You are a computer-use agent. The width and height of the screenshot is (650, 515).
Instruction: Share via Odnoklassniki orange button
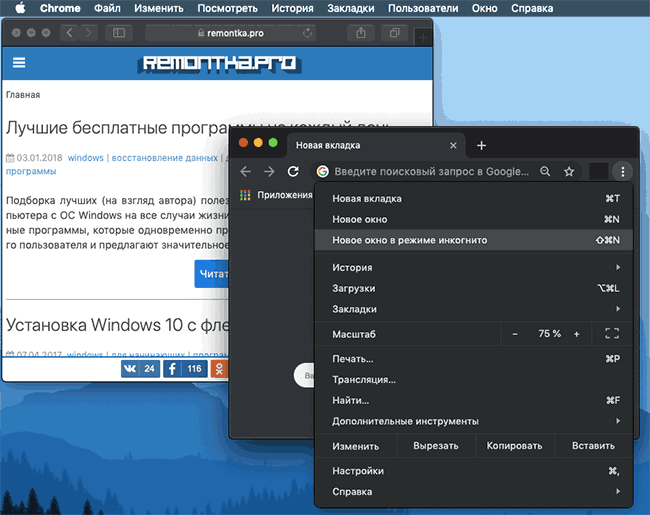coord(219,369)
